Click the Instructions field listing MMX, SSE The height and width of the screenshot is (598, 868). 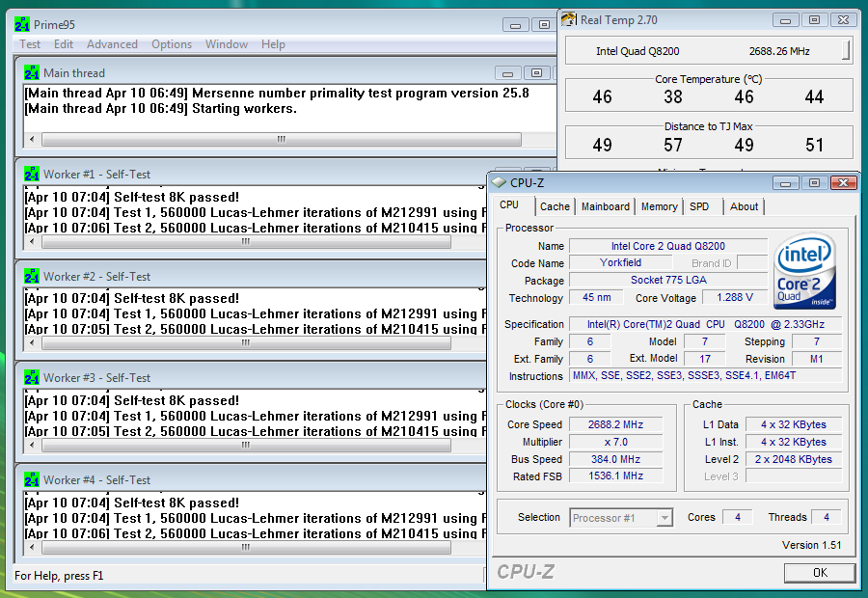coord(706,376)
